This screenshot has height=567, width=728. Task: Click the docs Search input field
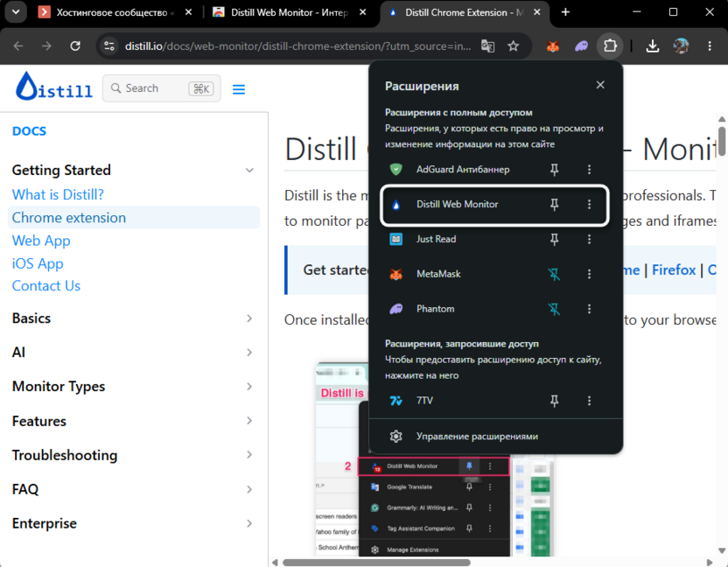pyautogui.click(x=161, y=88)
